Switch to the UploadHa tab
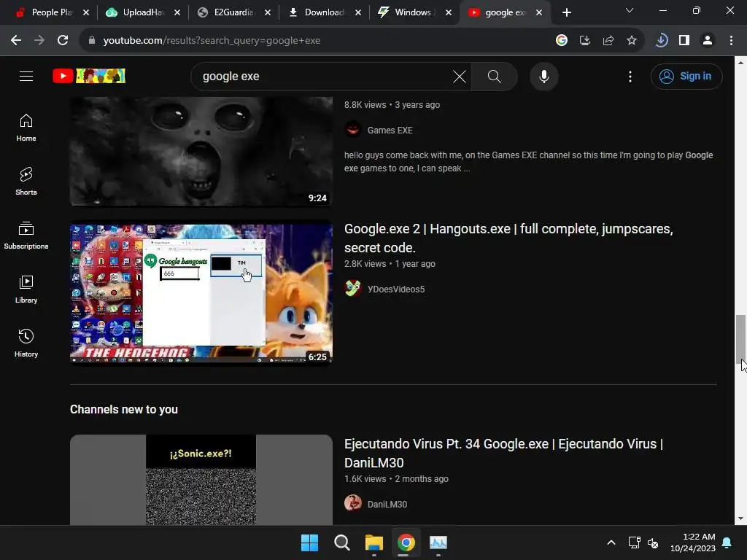The height and width of the screenshot is (560, 747). pos(143,12)
